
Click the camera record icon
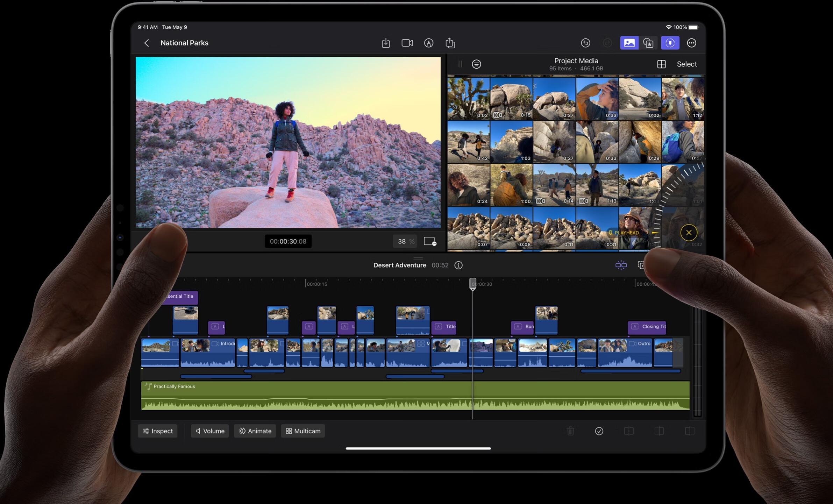406,42
